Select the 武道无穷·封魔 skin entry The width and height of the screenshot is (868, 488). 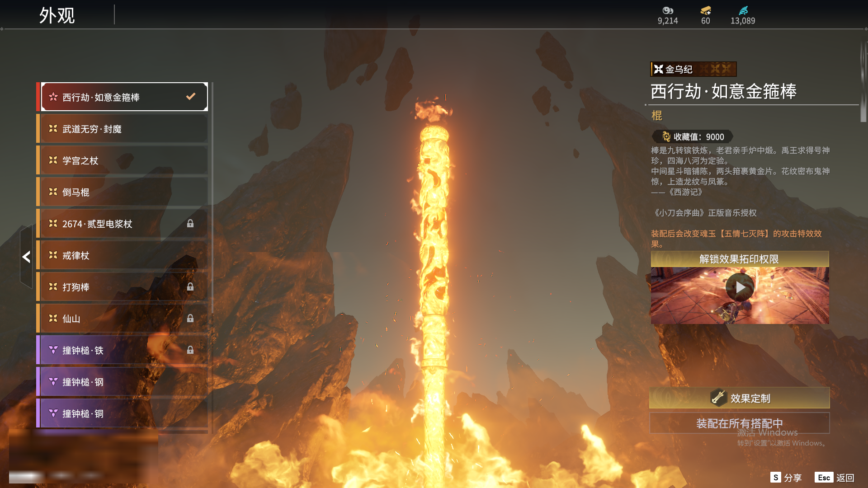coord(122,129)
